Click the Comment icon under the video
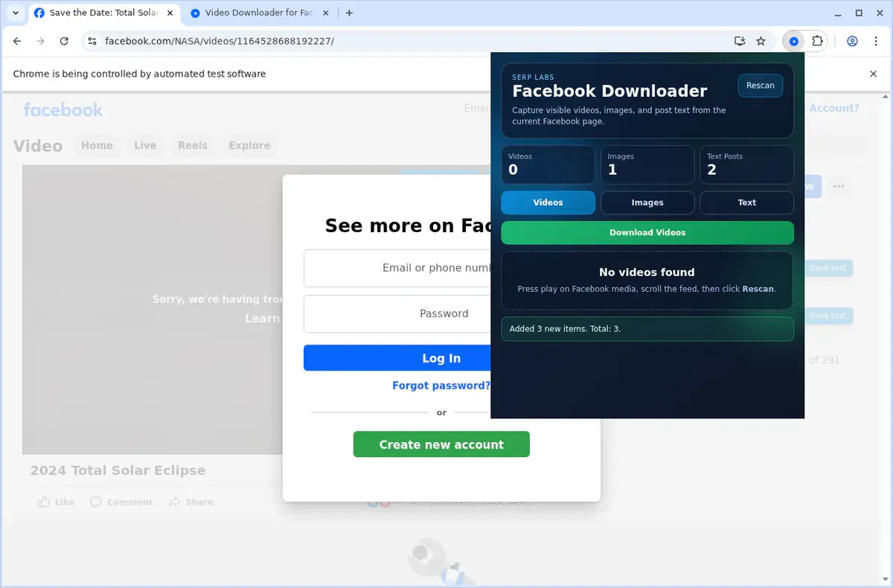893x588 pixels. 95,502
